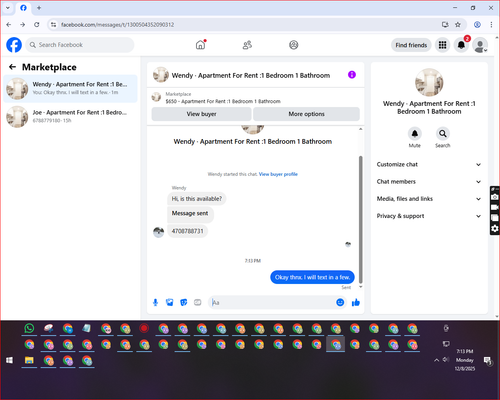Open Chrome three-dot menu
500x400 pixels.
pos(491,24)
